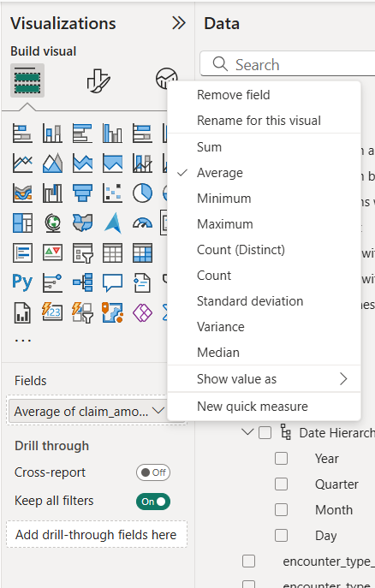Screen dimensions: 375x588
Task: Open Average of claim_amount field dropdown
Action: pos(158,411)
